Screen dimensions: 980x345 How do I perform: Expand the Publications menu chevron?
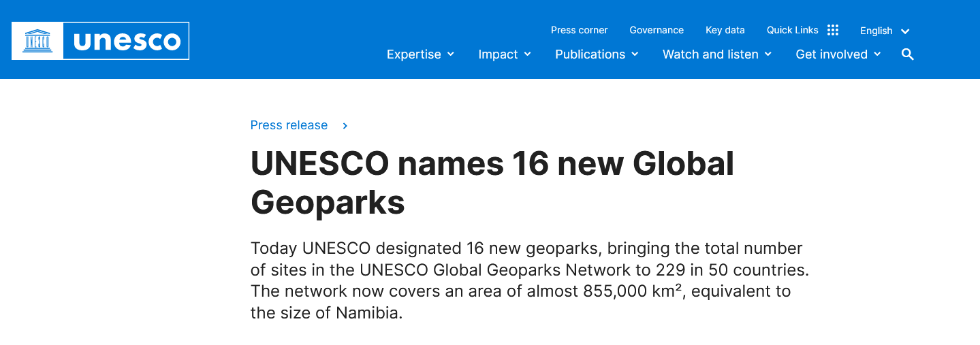[635, 54]
